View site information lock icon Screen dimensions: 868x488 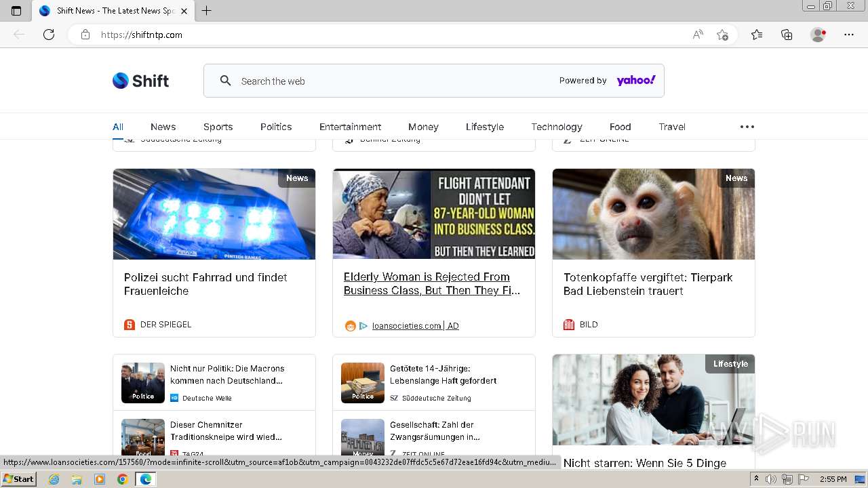pyautogui.click(x=85, y=35)
